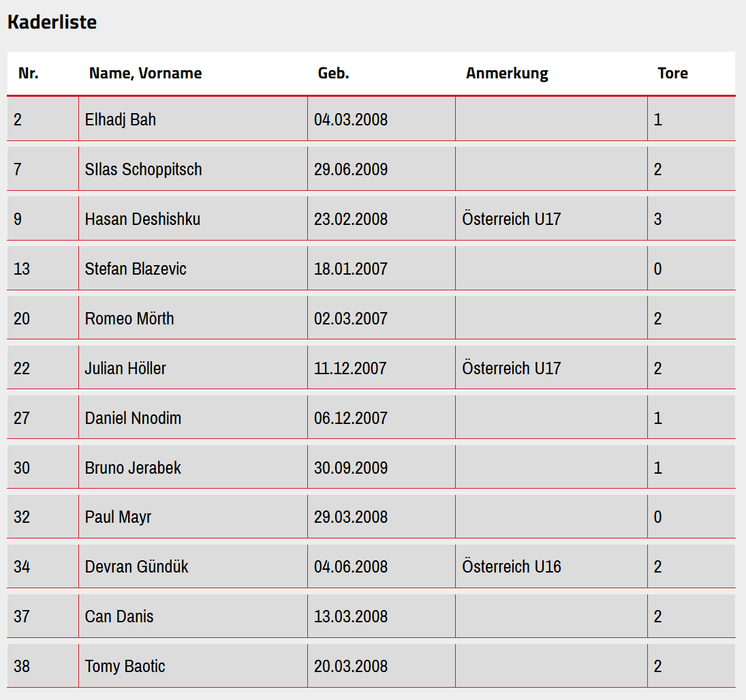Select player name Elhadj Bah
Image resolution: width=746 pixels, height=700 pixels.
click(121, 120)
